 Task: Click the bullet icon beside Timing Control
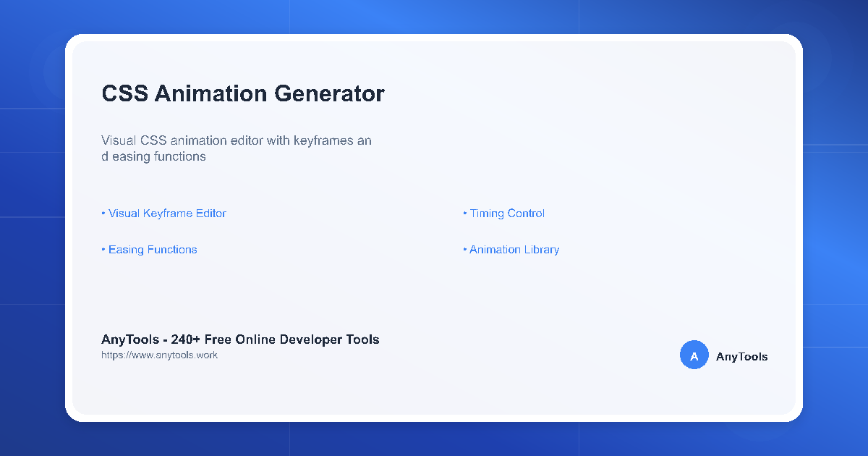pyautogui.click(x=464, y=213)
